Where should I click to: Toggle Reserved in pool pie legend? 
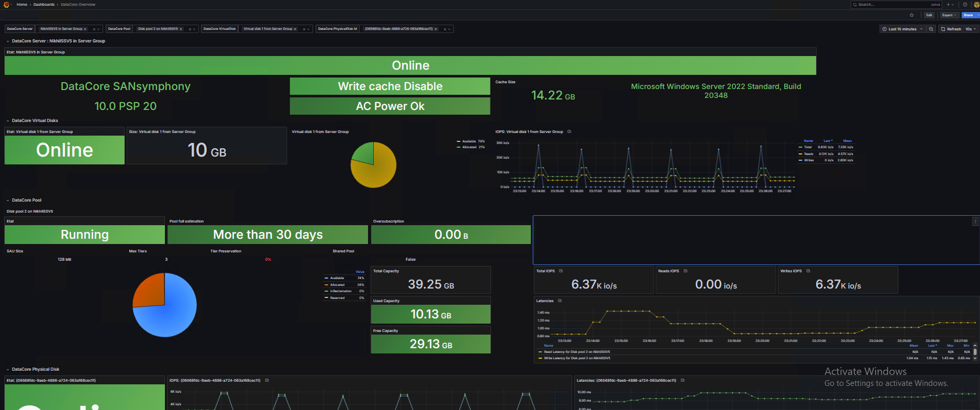(337, 298)
